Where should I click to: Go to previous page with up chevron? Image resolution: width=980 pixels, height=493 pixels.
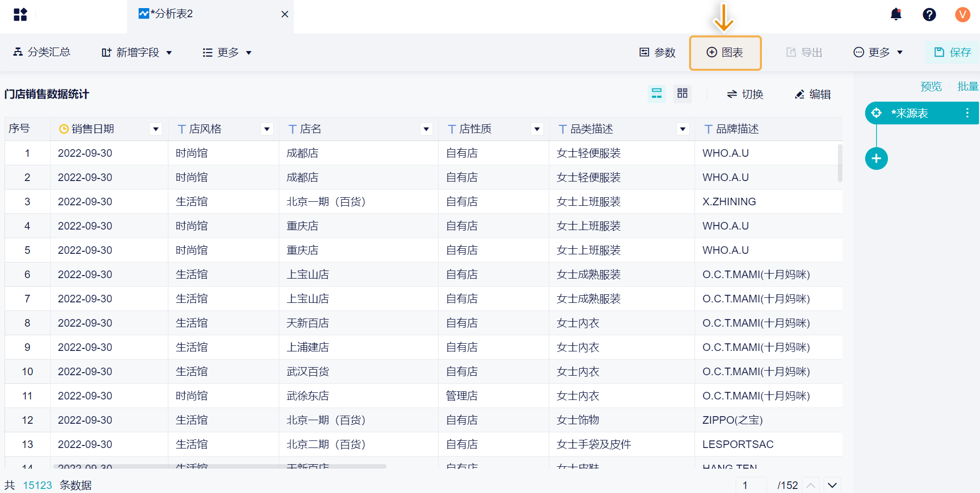pos(811,485)
